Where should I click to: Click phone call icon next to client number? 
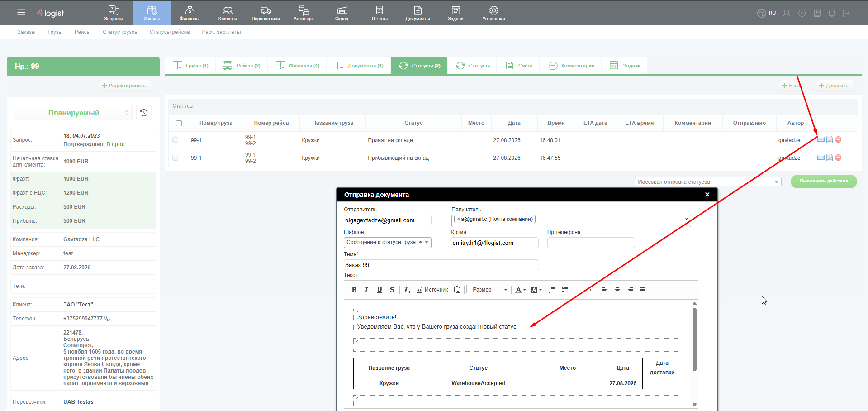pyautogui.click(x=107, y=319)
